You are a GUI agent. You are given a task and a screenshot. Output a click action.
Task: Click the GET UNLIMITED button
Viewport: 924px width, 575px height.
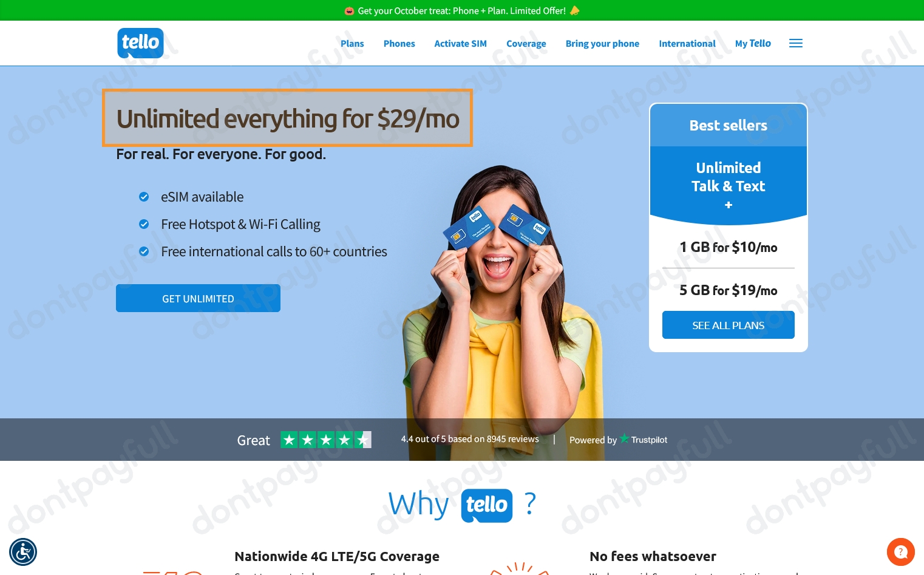[x=198, y=298]
